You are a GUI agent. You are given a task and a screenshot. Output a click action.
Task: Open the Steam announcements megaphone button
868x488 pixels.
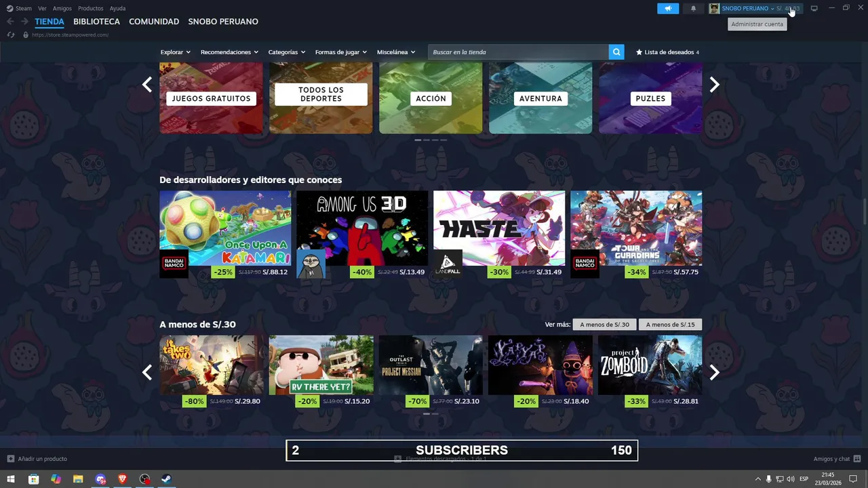[668, 8]
